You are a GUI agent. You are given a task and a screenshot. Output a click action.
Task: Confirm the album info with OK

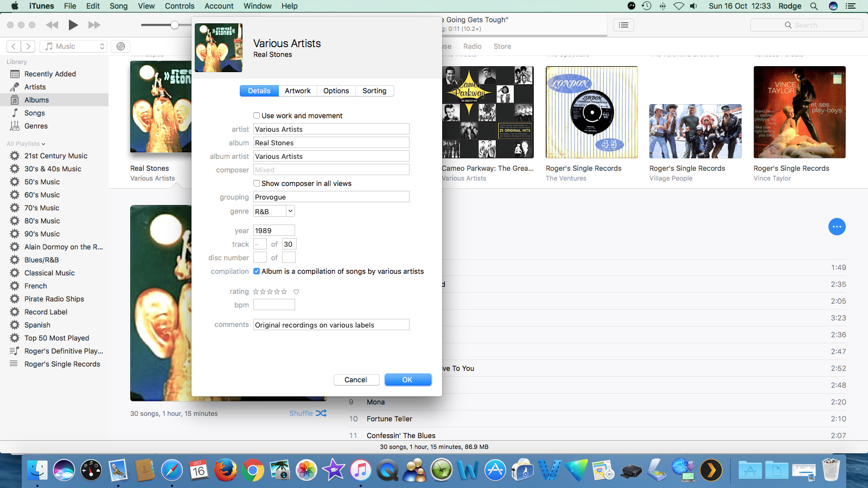tap(408, 380)
